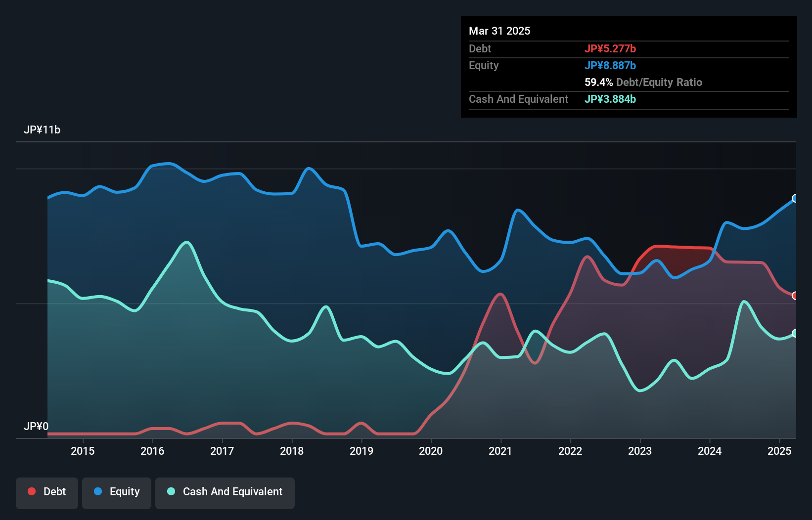This screenshot has height=520, width=812.
Task: Click the 2019 x-axis label
Action: pyautogui.click(x=361, y=451)
